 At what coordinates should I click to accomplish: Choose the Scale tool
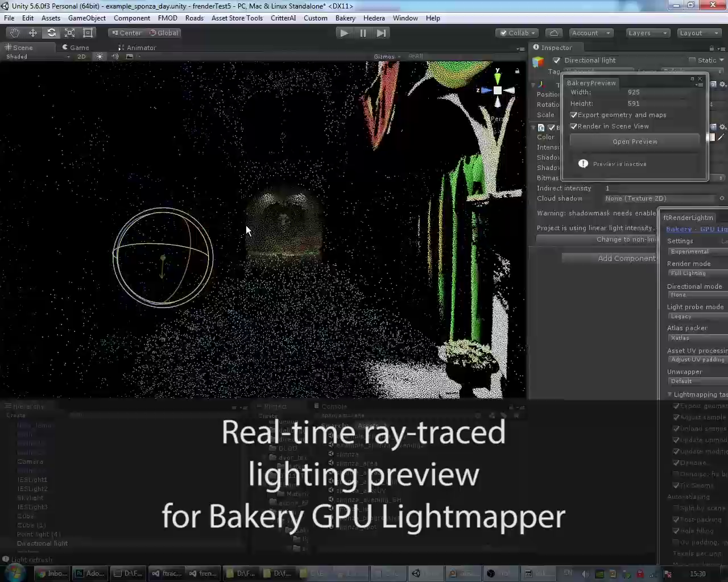pos(69,33)
